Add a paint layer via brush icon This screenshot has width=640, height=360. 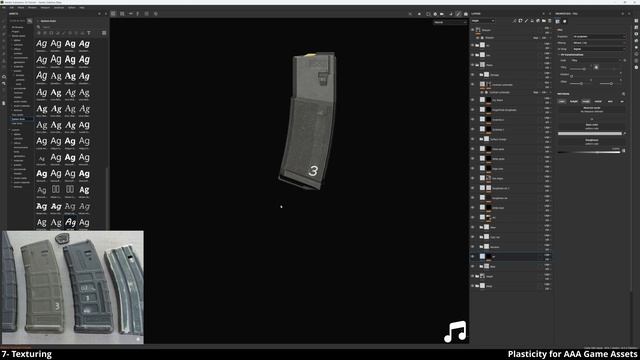click(x=526, y=21)
